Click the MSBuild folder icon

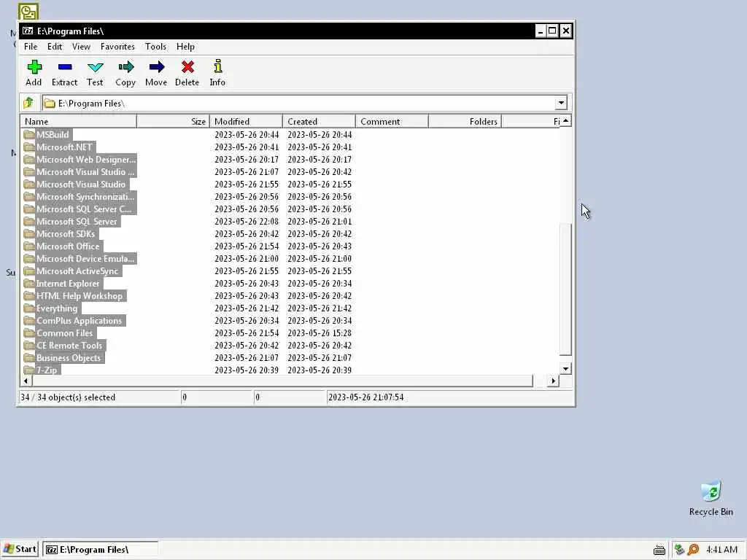tap(29, 135)
